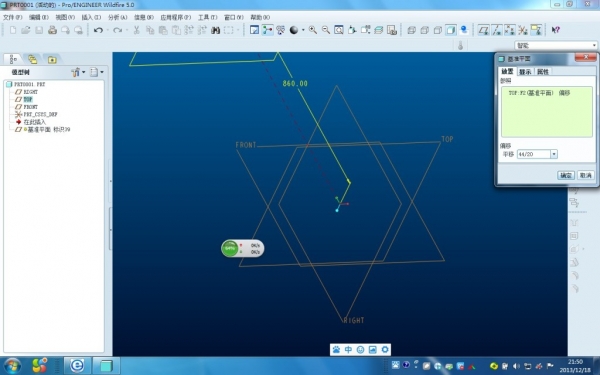This screenshot has height=375, width=600.
Task: Click the Zoom Out magnifier
Action: (x=326, y=30)
